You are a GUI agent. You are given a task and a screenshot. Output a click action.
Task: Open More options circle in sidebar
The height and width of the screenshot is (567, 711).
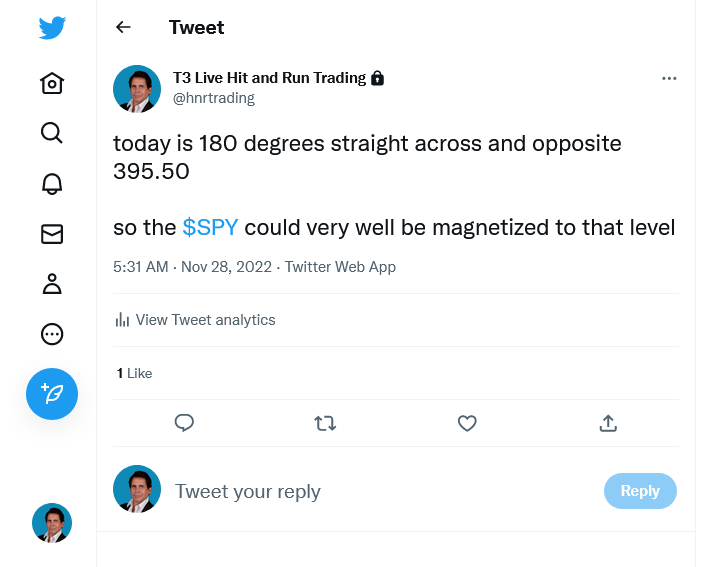coord(52,334)
